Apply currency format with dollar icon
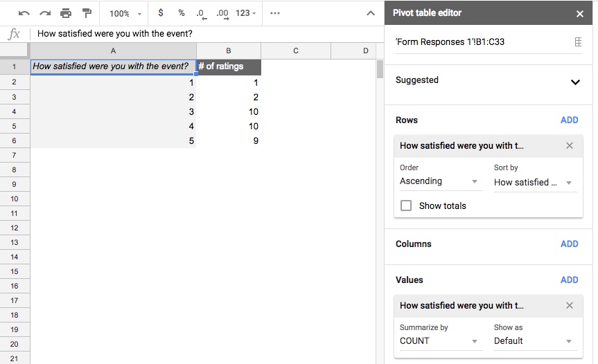This screenshot has height=364, width=598. click(161, 13)
